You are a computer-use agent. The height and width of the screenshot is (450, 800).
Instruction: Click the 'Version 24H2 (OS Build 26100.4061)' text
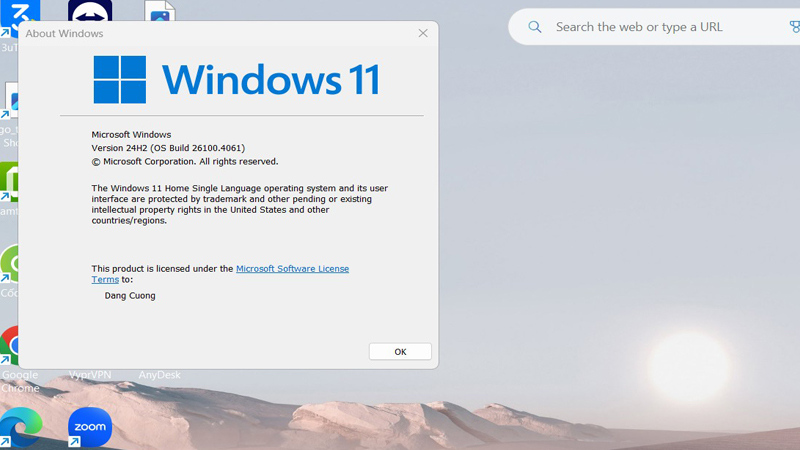pyautogui.click(x=168, y=148)
